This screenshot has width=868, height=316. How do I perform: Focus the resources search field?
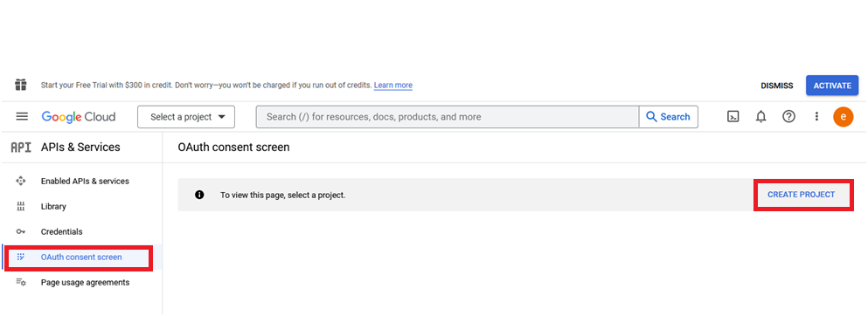coord(448,117)
